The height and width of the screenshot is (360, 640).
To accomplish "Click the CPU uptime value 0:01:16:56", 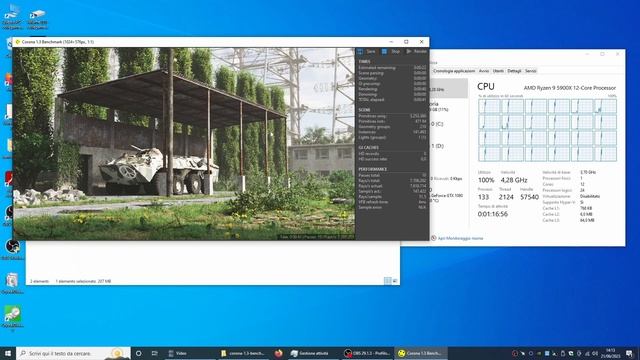I will click(493, 214).
